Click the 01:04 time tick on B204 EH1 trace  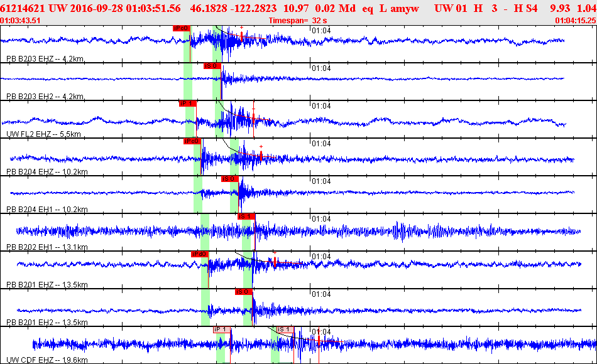[321, 181]
